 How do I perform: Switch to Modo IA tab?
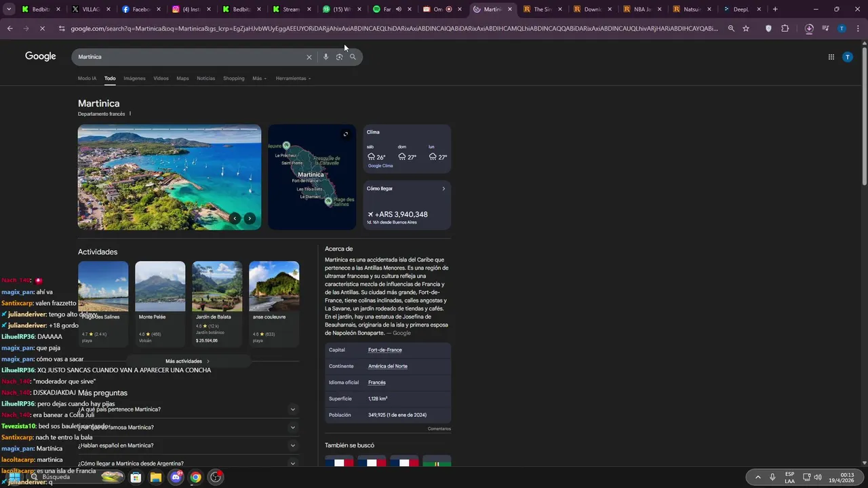pyautogui.click(x=87, y=78)
